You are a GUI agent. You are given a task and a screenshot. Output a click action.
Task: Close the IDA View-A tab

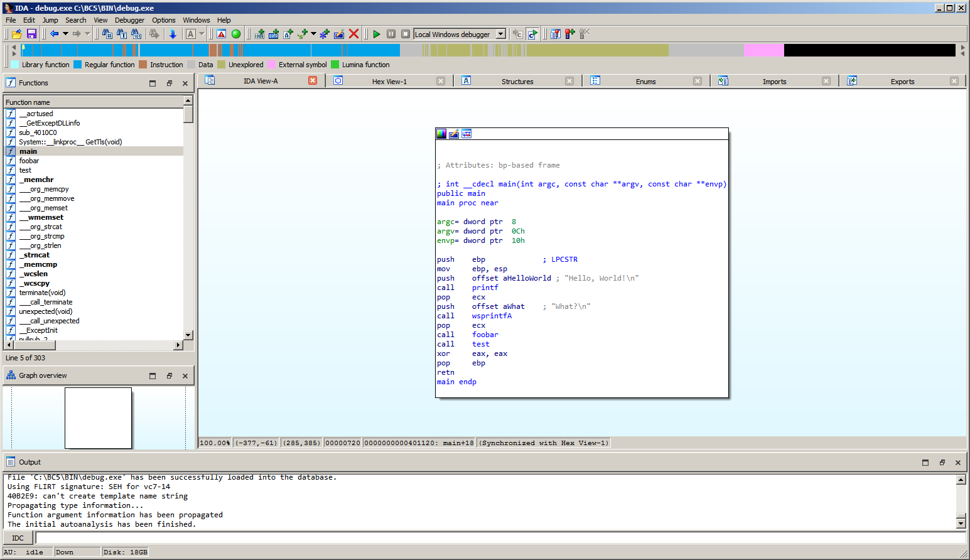(313, 80)
